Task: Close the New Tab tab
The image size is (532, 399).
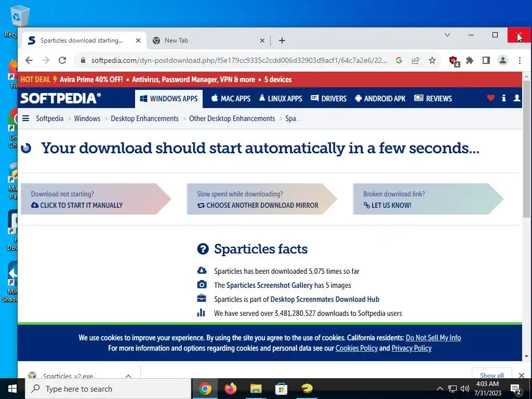Action: pos(262,41)
